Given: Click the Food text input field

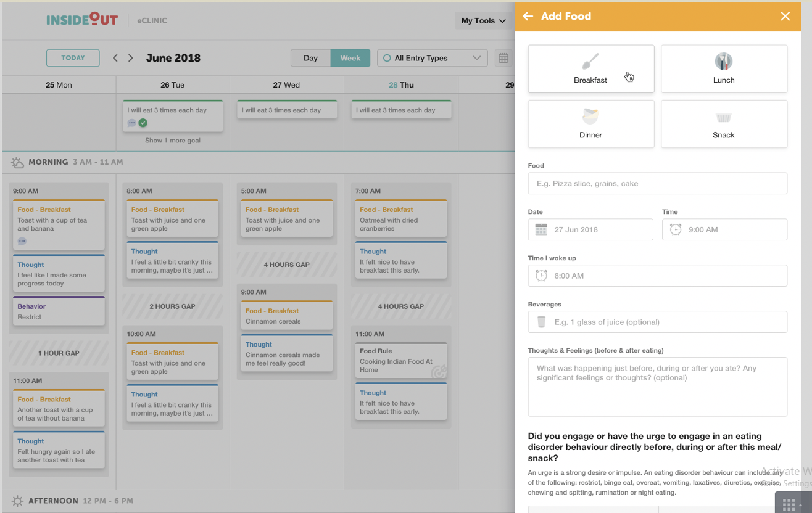Looking at the screenshot, I should (x=657, y=183).
